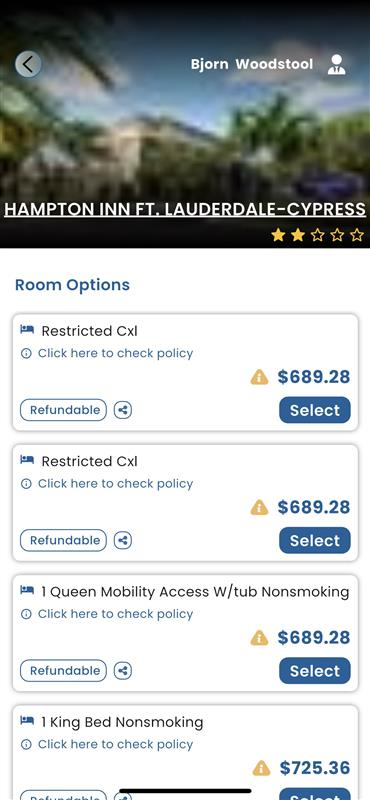Share the second Restricted Cxl room
The width and height of the screenshot is (370, 800).
pos(123,540)
